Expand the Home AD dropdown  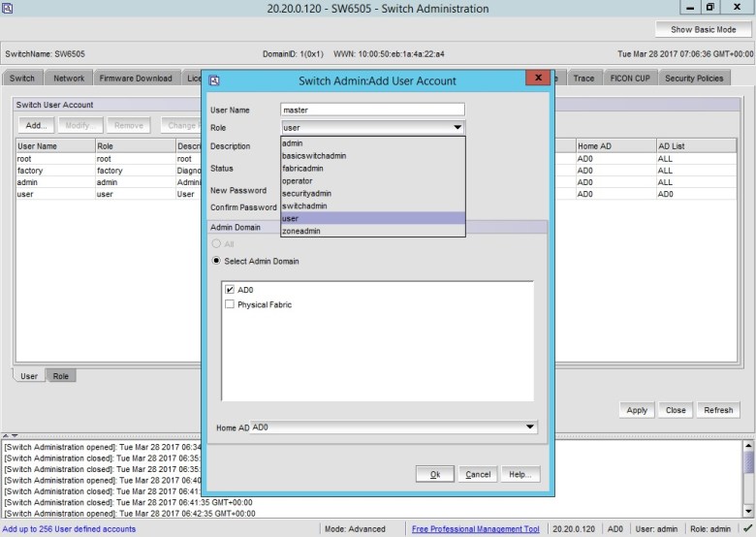click(x=529, y=427)
